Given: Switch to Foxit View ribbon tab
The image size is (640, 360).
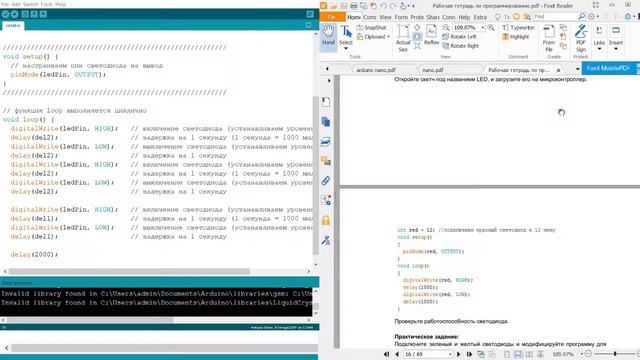Looking at the screenshot, I should 385,17.
